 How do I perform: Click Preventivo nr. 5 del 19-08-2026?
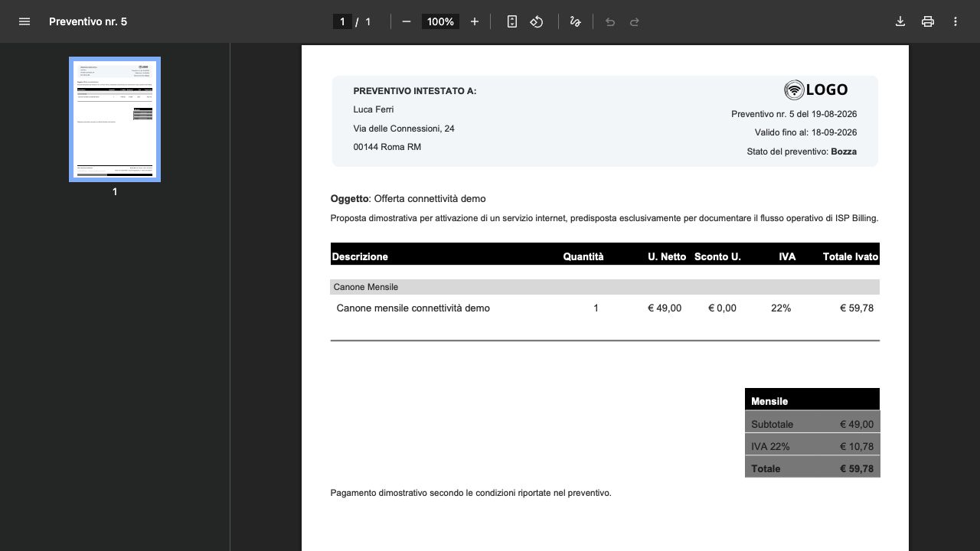click(x=794, y=114)
